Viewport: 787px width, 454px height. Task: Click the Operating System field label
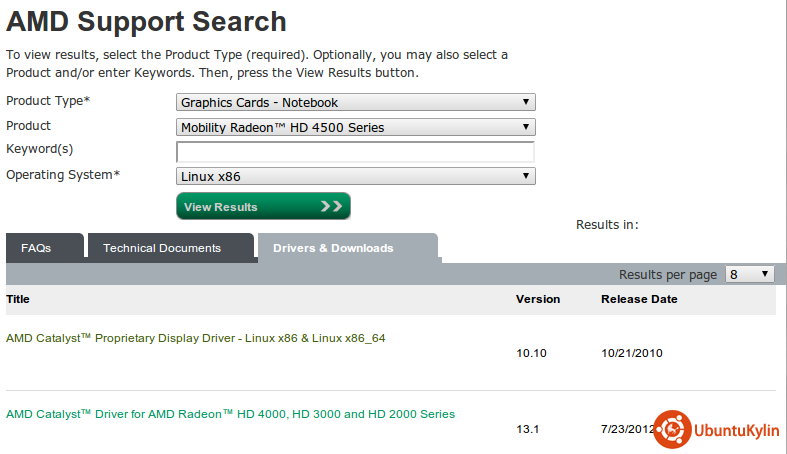click(x=62, y=175)
